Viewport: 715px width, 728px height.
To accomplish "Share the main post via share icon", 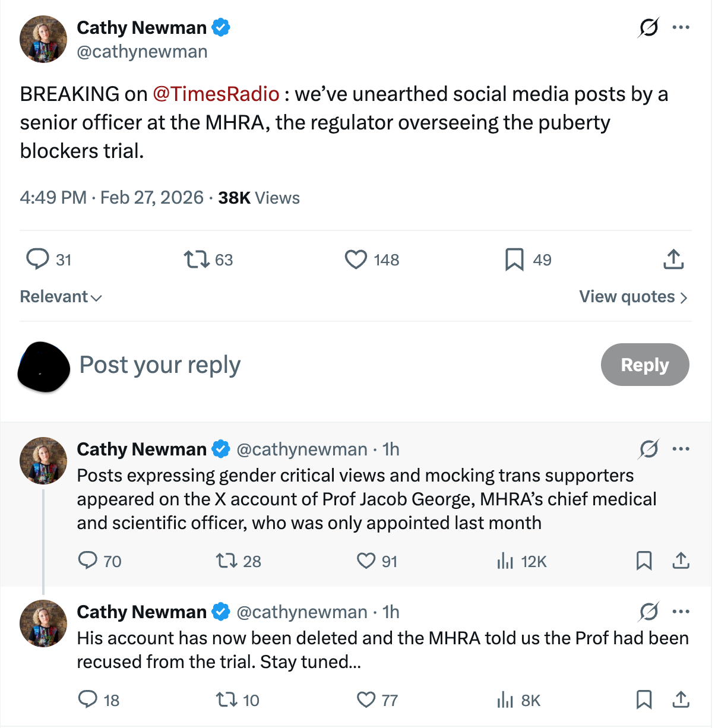I will click(x=673, y=259).
